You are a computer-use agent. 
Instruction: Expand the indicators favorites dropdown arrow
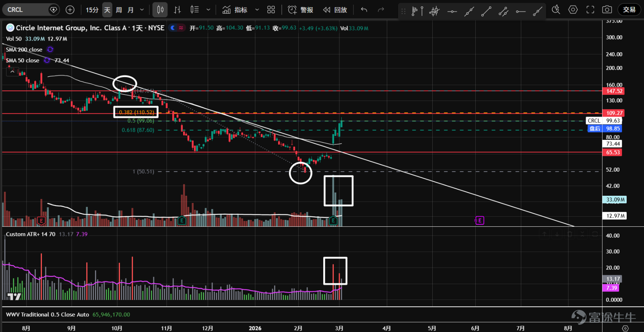[x=257, y=10]
